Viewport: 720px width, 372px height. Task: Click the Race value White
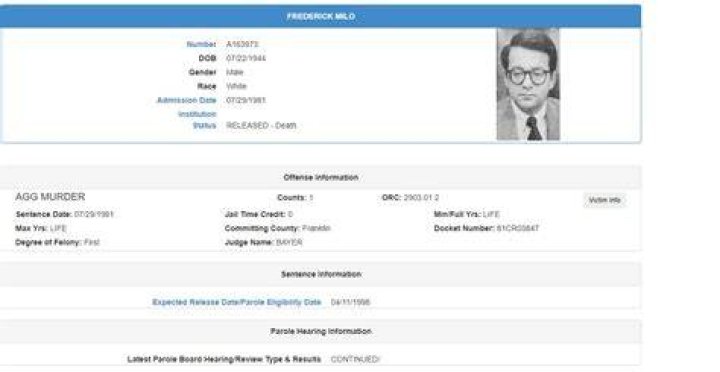tap(236, 86)
